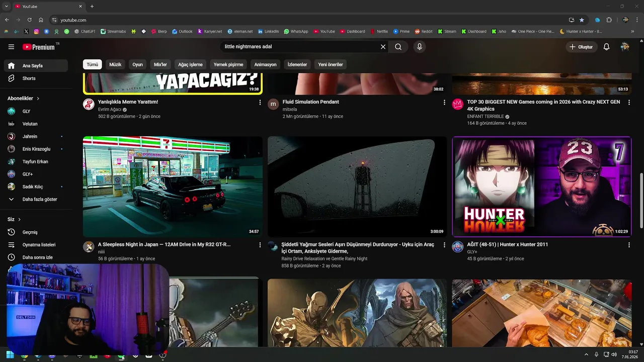Open the YouTube hamburger guide menu
The image size is (644, 362).
point(11,47)
